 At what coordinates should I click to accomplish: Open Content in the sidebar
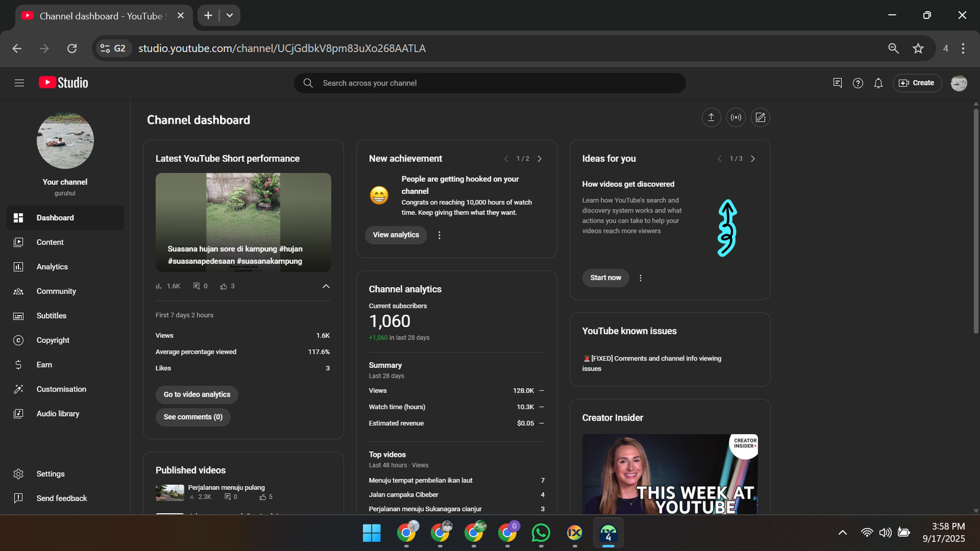(x=50, y=242)
